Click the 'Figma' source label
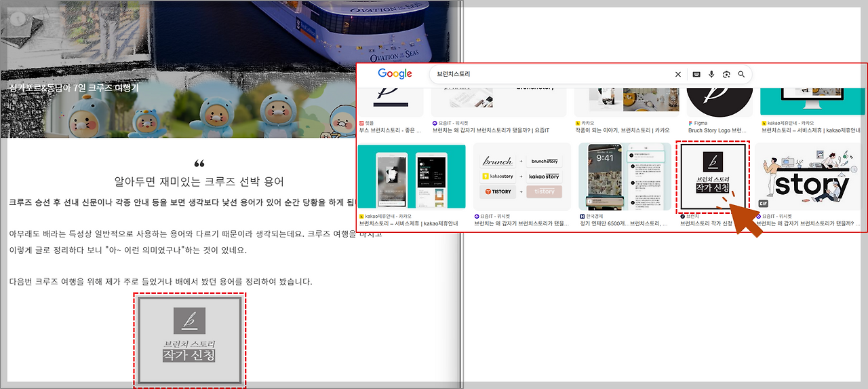Image resolution: width=868 pixels, height=389 pixels. [x=701, y=123]
